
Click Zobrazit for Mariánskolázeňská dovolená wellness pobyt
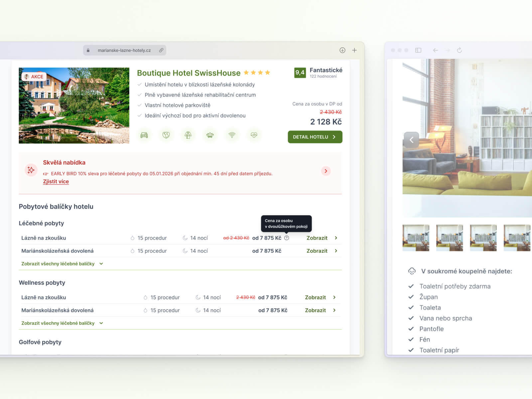click(315, 310)
